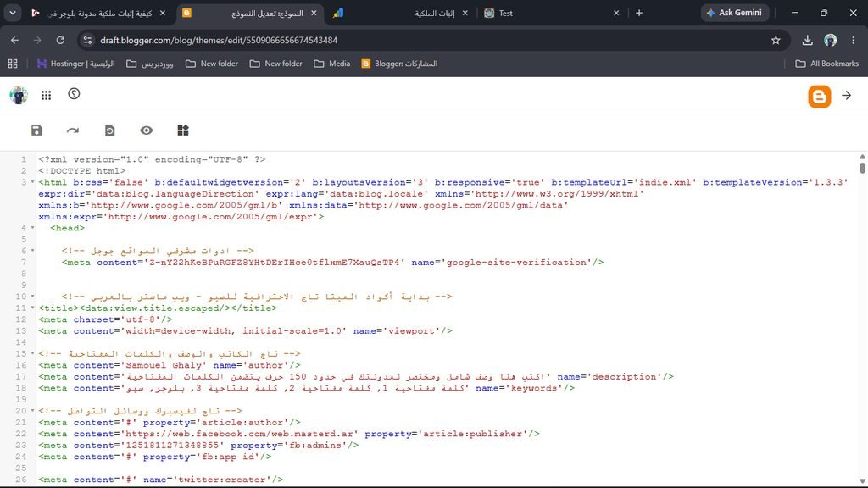
Task: Bookmark this page with the star icon
Action: coord(776,40)
